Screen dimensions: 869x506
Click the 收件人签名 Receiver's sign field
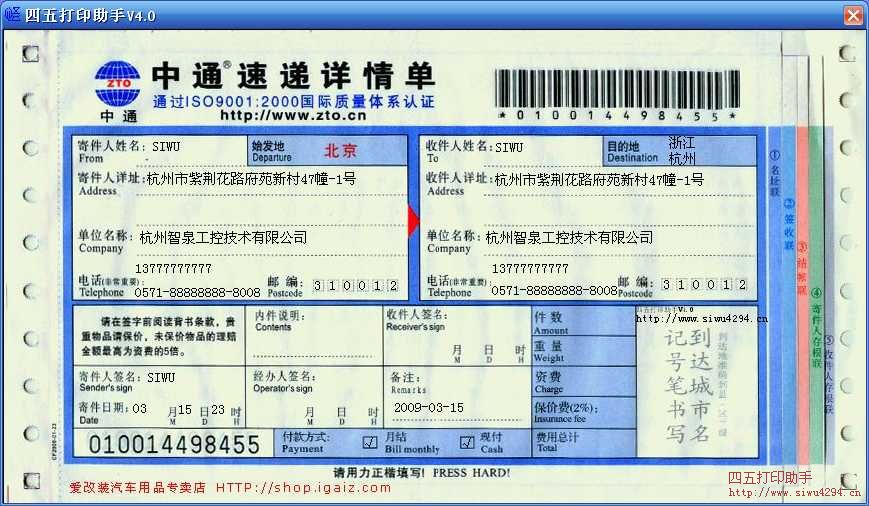pos(457,336)
